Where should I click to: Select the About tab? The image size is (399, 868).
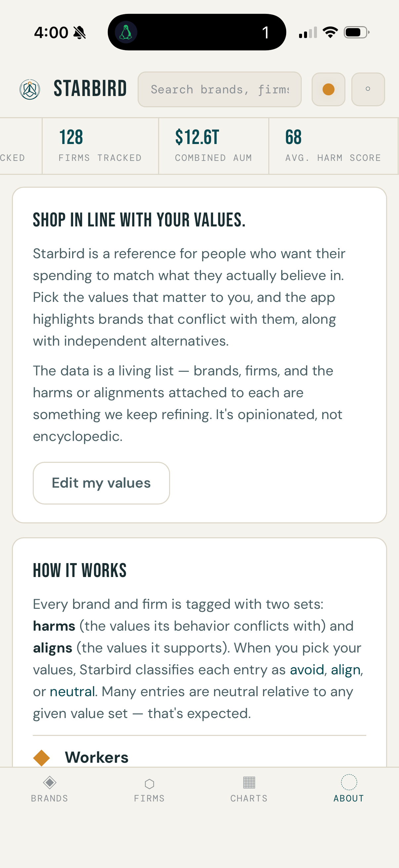pos(348,789)
